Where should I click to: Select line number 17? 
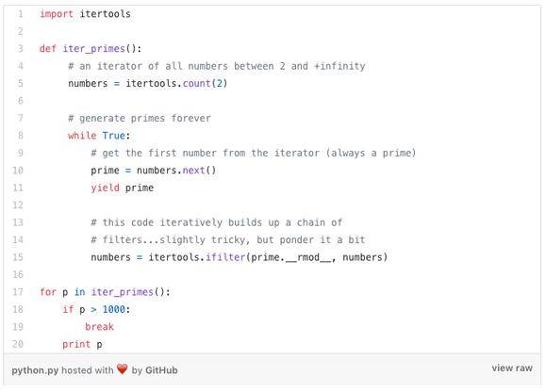[18, 292]
